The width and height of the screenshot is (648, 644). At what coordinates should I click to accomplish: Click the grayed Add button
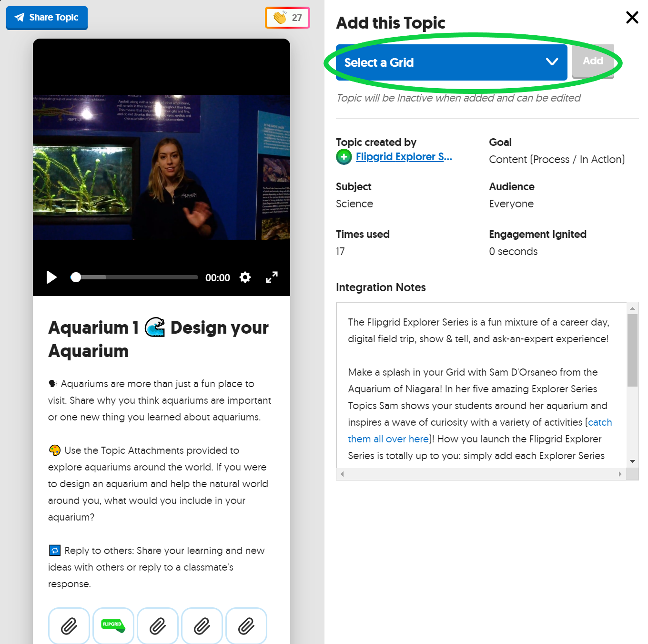tap(593, 61)
